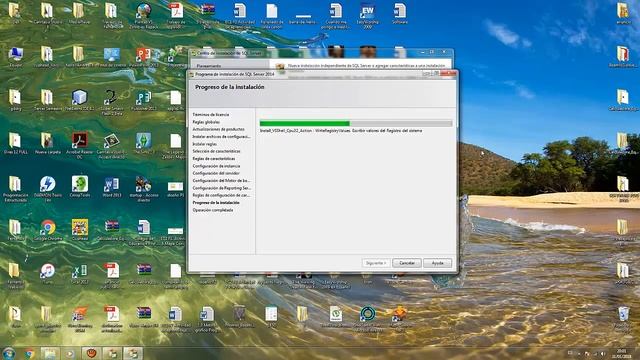The image size is (640, 360).
Task: Select 'Operación completada' step in sidebar
Action: tap(213, 210)
